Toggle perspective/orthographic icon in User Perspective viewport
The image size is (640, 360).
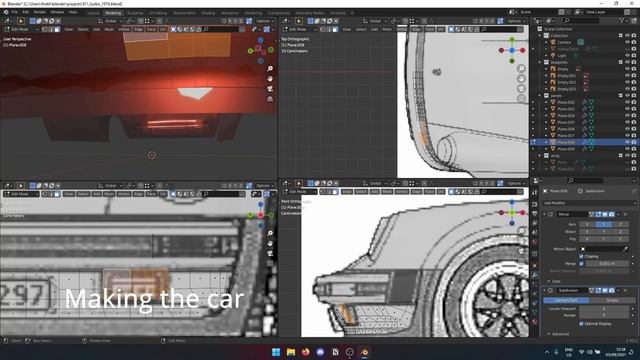coord(270,99)
